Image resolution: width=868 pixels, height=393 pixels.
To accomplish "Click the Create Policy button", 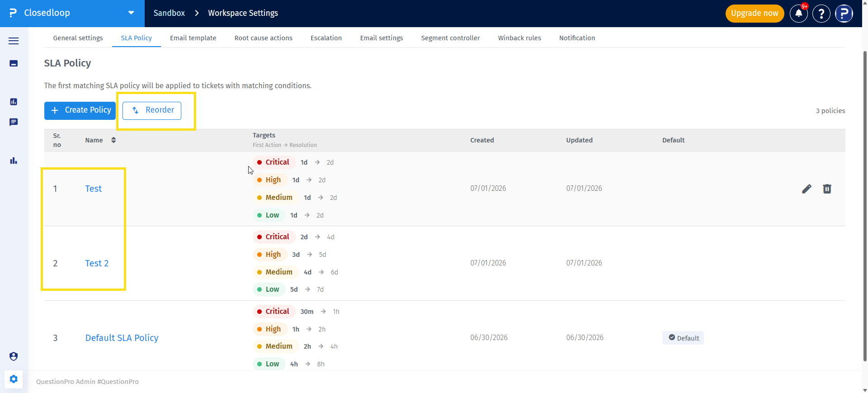I will point(80,110).
